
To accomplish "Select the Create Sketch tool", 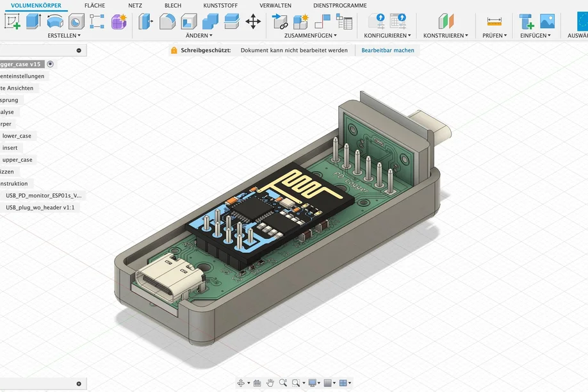I will (12, 21).
